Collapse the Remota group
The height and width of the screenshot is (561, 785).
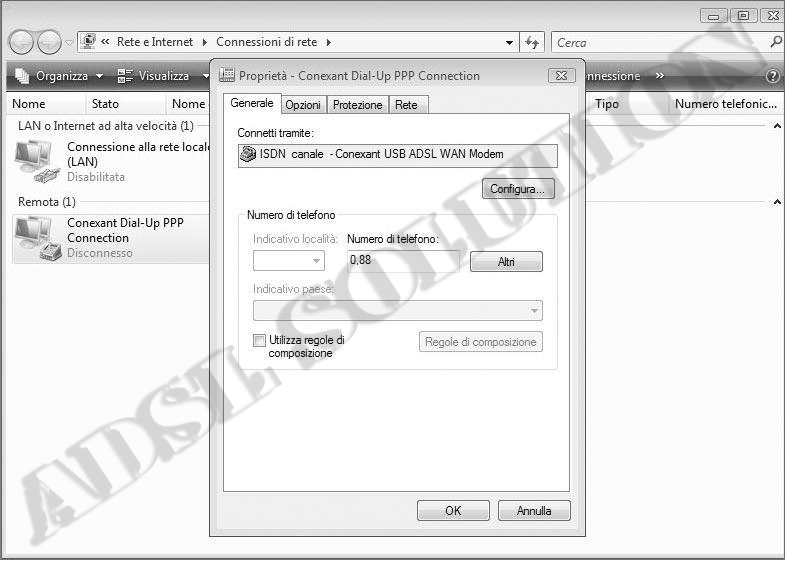pos(778,202)
